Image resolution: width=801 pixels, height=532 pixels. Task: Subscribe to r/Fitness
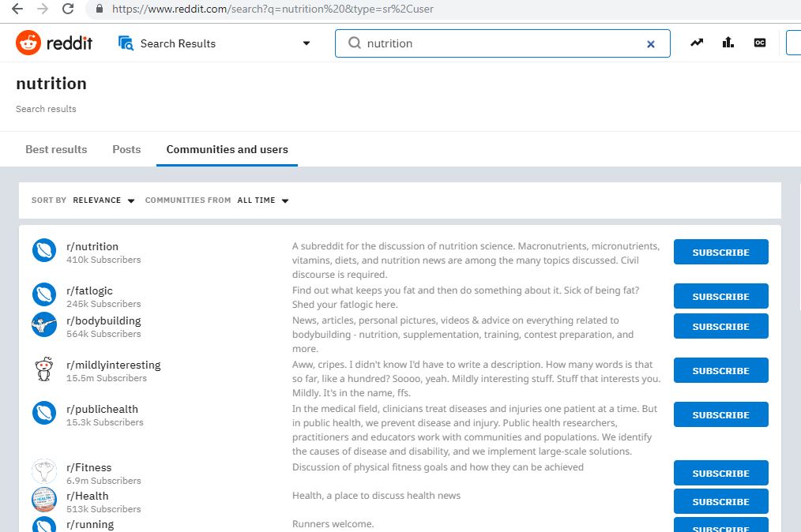tap(720, 474)
